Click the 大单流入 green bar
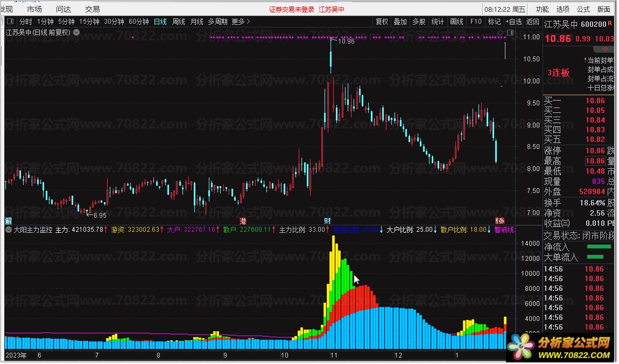The image size is (619, 364). point(595,257)
